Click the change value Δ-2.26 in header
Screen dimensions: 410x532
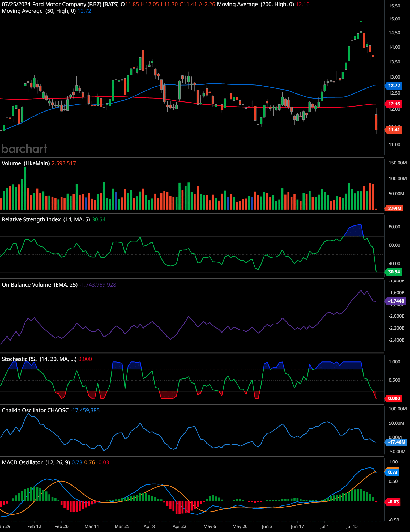coord(207,4)
